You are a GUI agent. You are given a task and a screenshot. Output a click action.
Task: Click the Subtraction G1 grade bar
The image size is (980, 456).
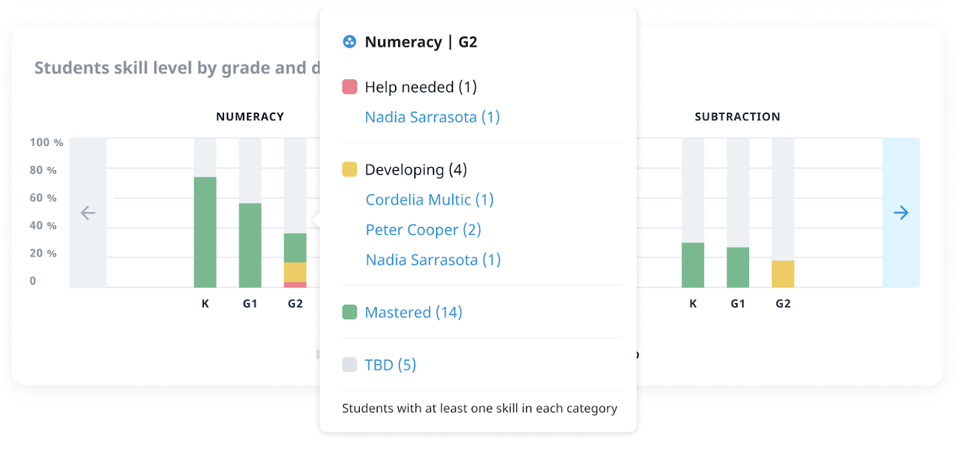(737, 267)
